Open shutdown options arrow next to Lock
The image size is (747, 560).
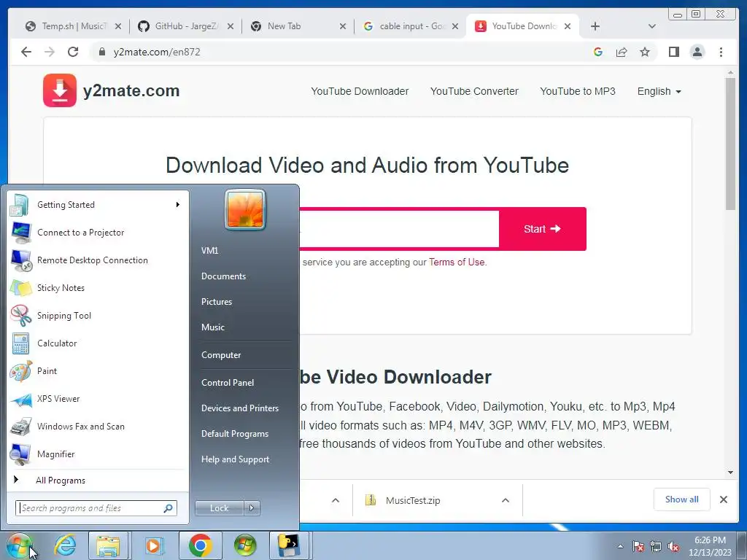pos(252,508)
